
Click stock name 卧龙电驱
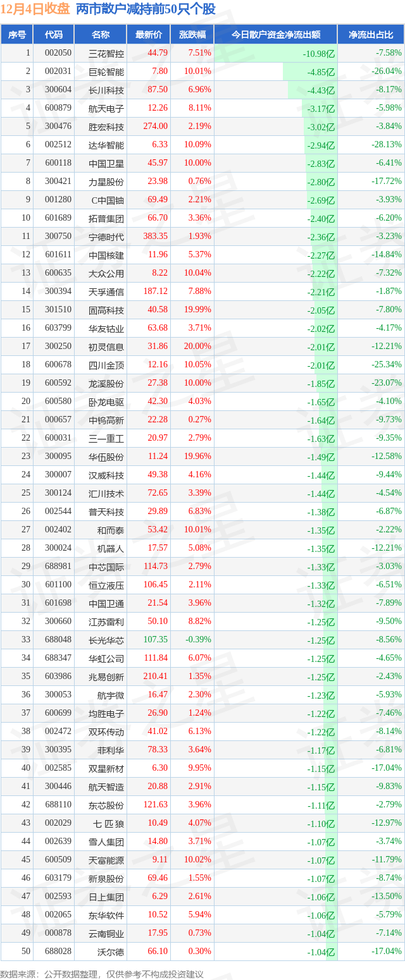(106, 401)
